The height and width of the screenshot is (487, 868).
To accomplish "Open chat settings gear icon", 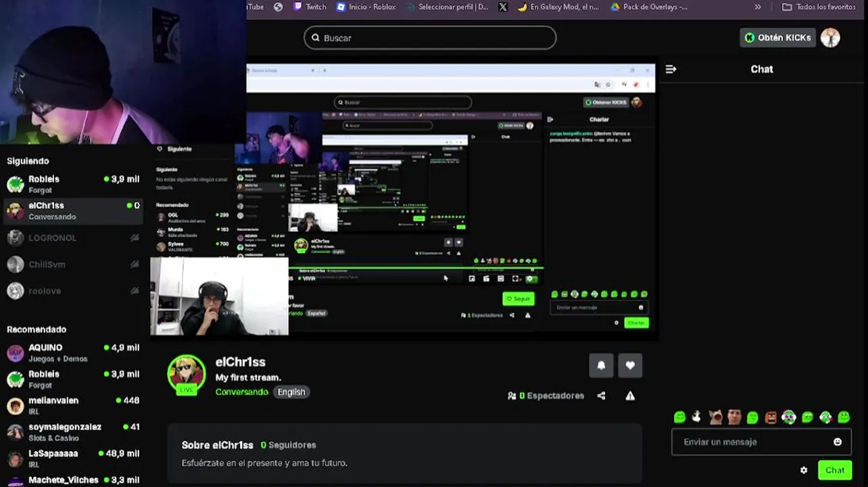I will click(x=804, y=470).
